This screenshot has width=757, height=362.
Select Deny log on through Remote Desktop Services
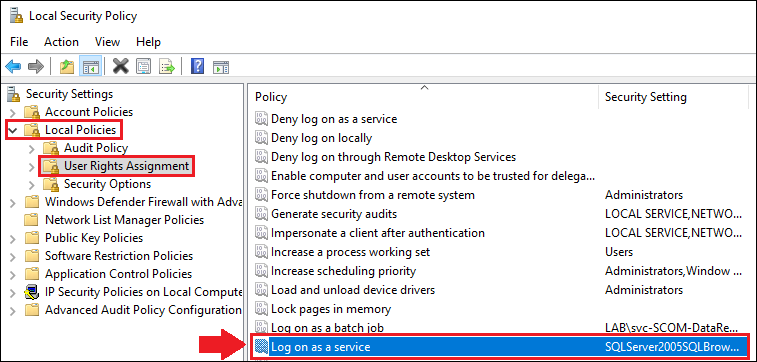(x=393, y=157)
